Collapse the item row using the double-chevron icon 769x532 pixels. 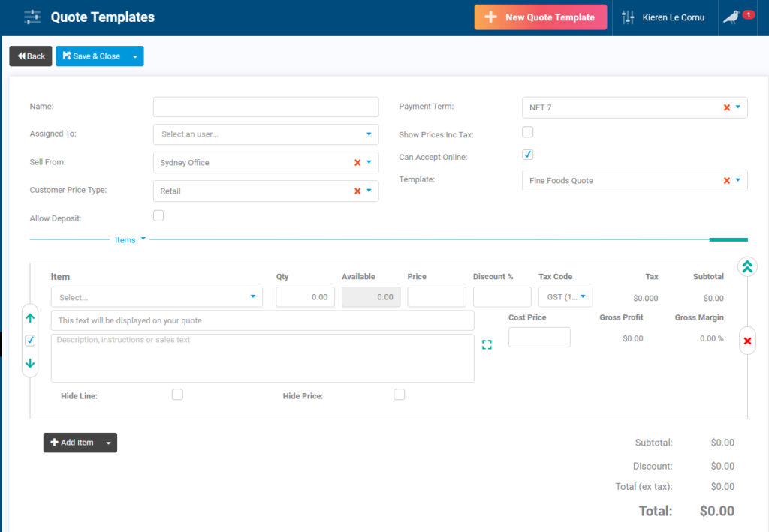[747, 266]
